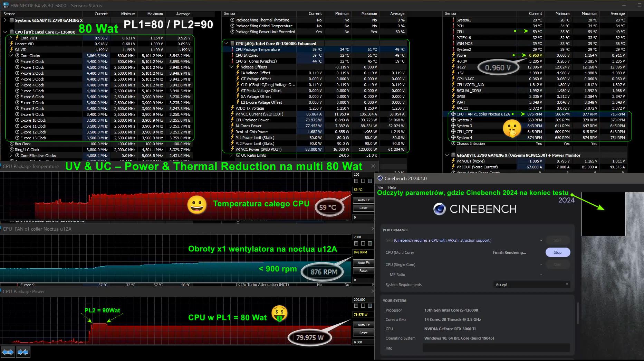Click the HWiNFO app icon in title bar
Viewport: 644px width, 361px height.
(x=6, y=6)
